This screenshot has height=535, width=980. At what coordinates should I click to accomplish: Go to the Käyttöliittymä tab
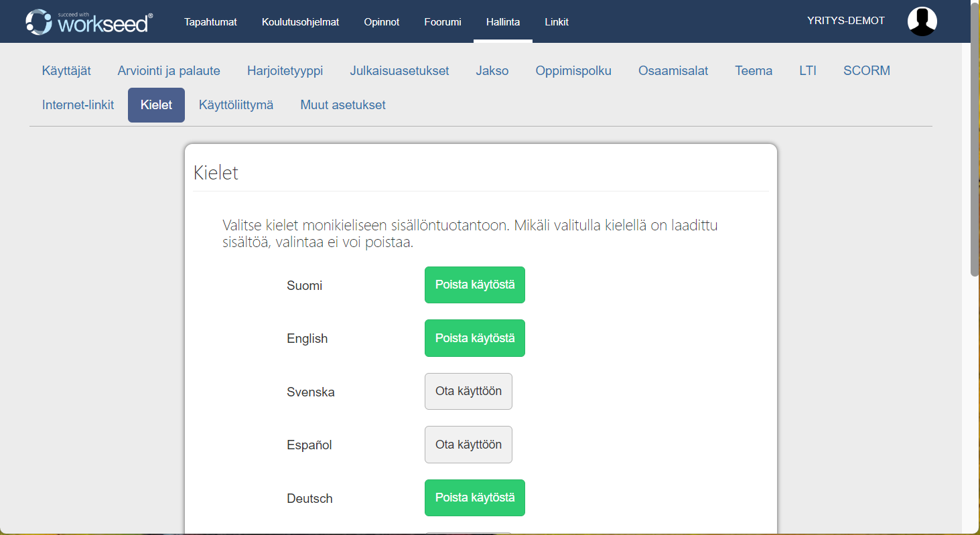[x=236, y=105]
